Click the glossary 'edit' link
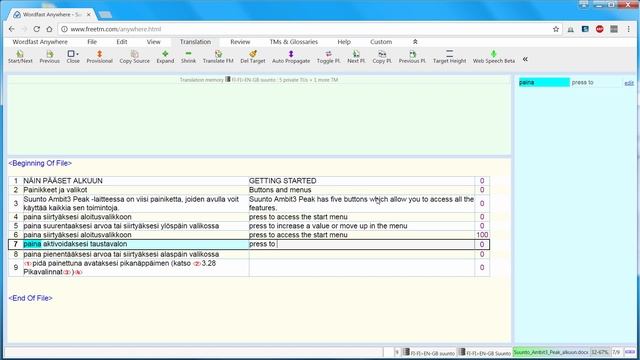Screen dimensions: 640x360 629,83
